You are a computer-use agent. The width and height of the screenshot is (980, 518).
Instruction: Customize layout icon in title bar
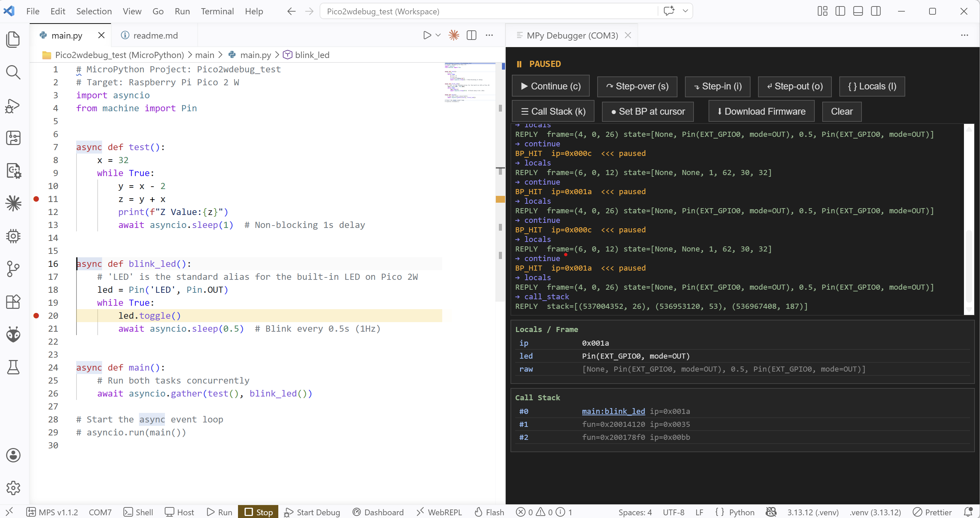pos(823,11)
